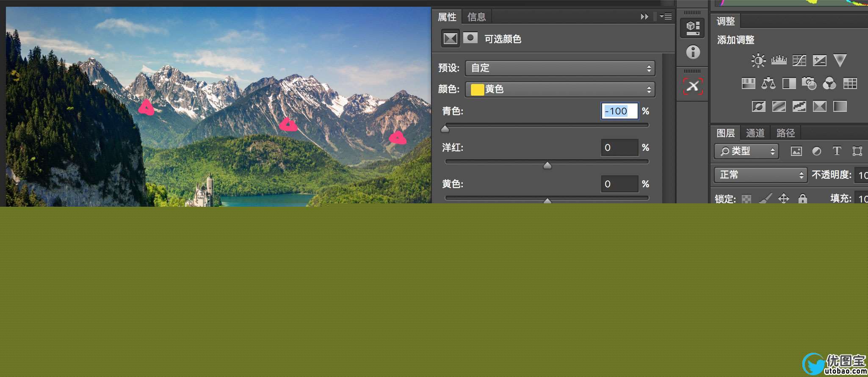Viewport: 868px width, 377px height.
Task: Add a Black & White adjustment
Action: [x=789, y=83]
